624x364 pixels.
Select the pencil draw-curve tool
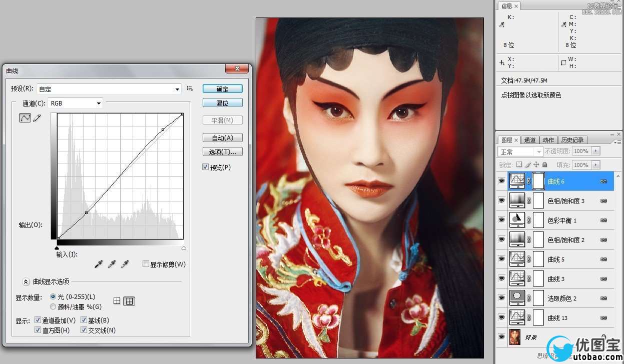(x=37, y=118)
